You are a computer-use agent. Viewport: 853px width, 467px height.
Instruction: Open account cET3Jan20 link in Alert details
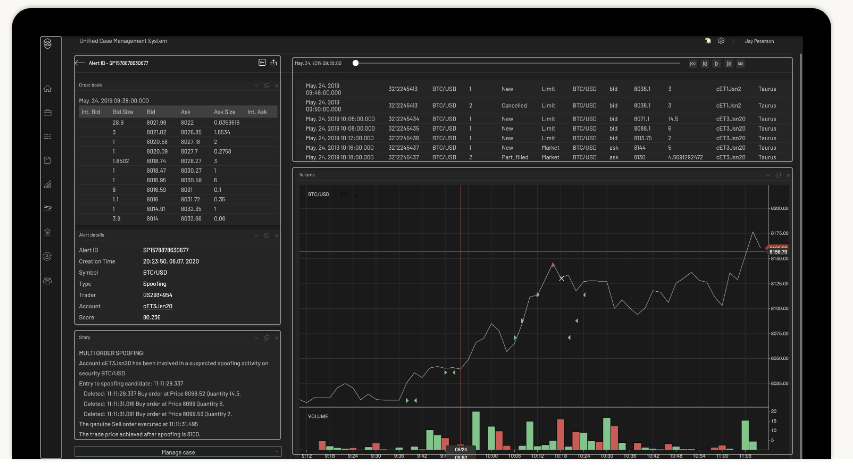[x=158, y=306]
